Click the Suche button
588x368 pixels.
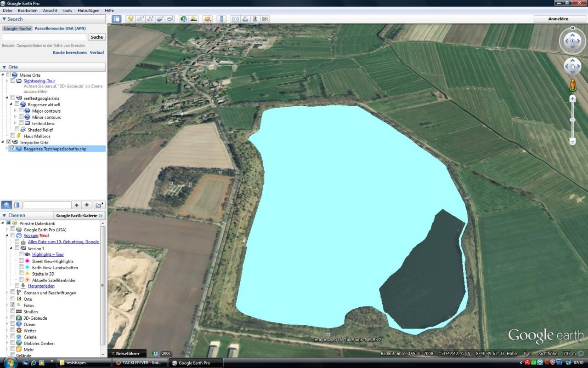click(96, 37)
